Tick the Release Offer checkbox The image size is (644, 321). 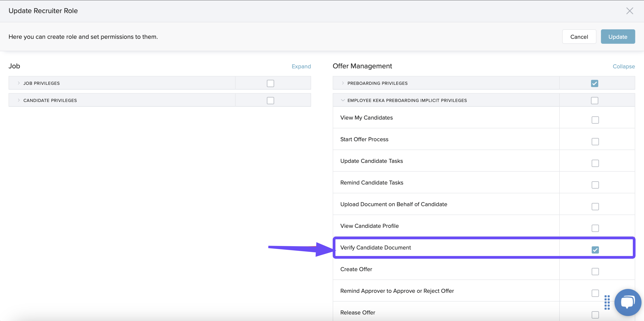pyautogui.click(x=595, y=315)
